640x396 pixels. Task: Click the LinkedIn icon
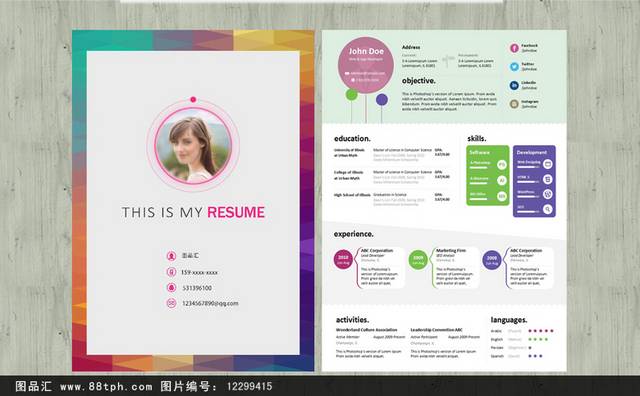pyautogui.click(x=514, y=85)
